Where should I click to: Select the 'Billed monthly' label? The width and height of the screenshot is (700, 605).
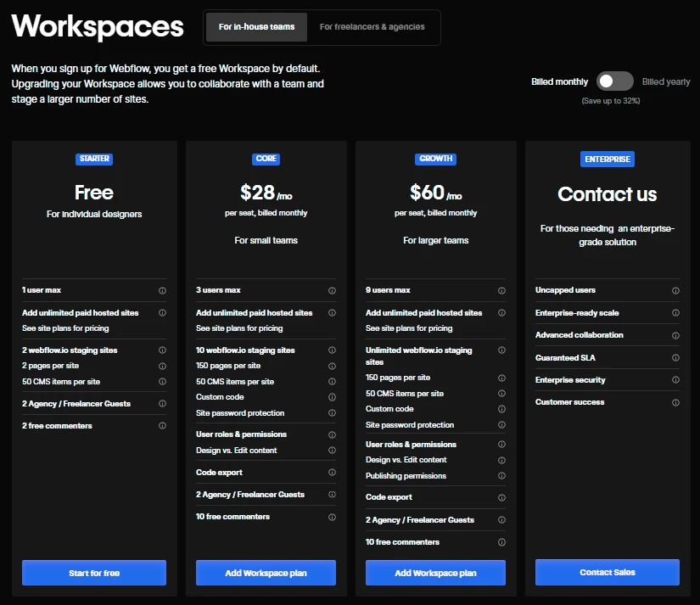(x=559, y=82)
